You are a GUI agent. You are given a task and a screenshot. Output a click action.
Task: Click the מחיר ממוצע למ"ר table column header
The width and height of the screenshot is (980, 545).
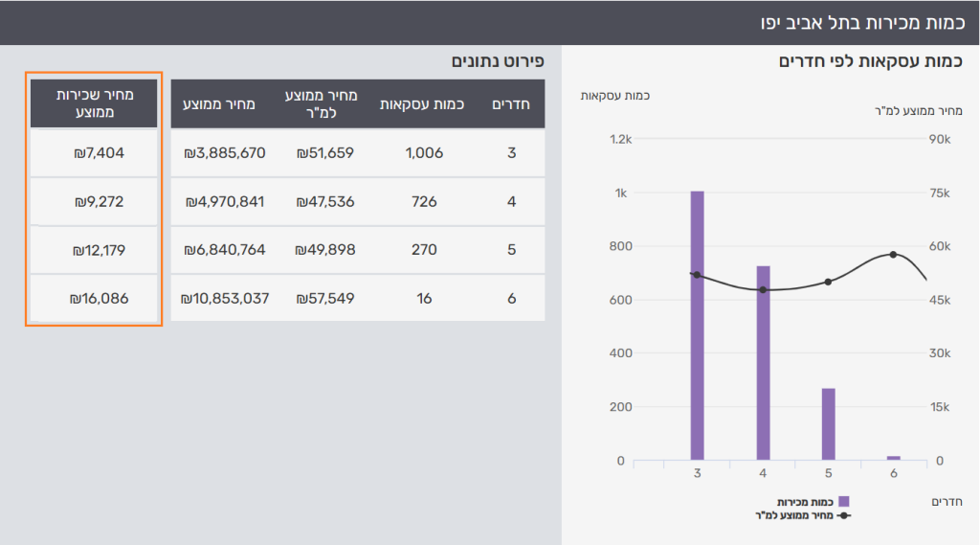click(x=322, y=104)
